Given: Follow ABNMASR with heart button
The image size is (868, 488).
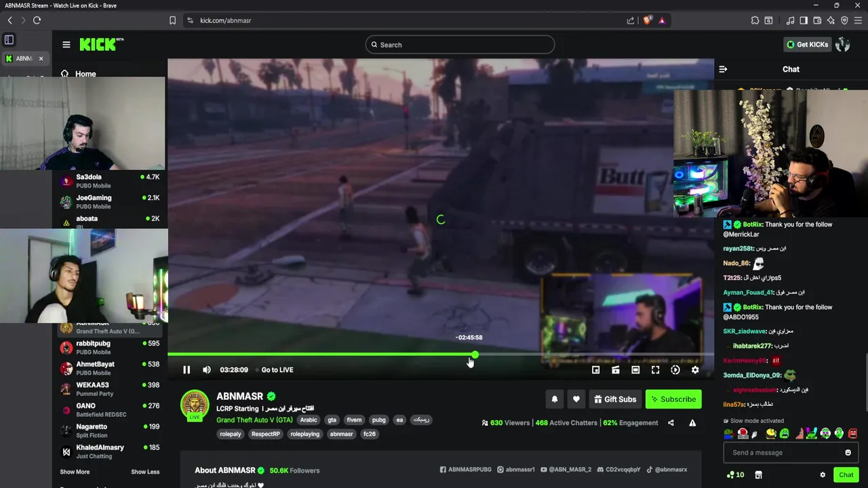Looking at the screenshot, I should [576, 399].
